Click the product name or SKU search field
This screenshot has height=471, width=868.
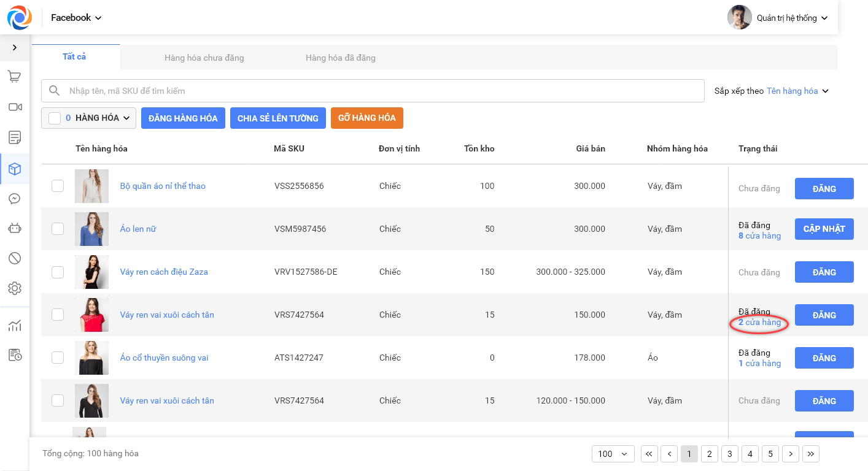tap(381, 91)
